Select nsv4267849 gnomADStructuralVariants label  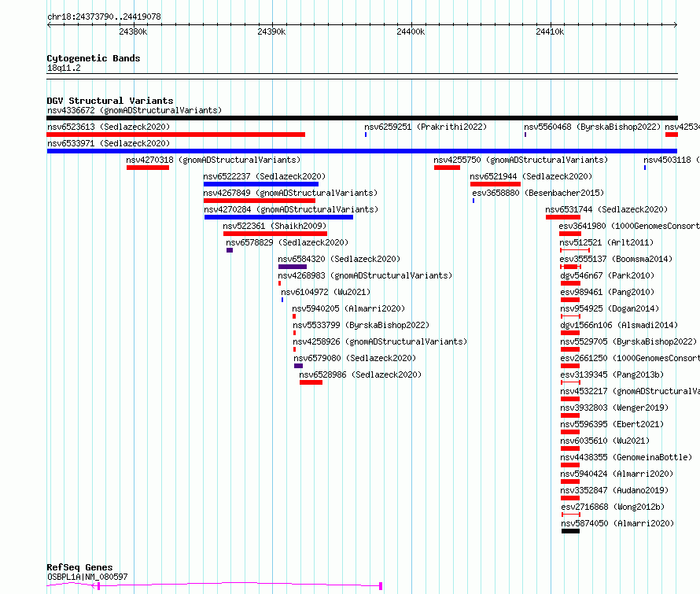(x=290, y=193)
